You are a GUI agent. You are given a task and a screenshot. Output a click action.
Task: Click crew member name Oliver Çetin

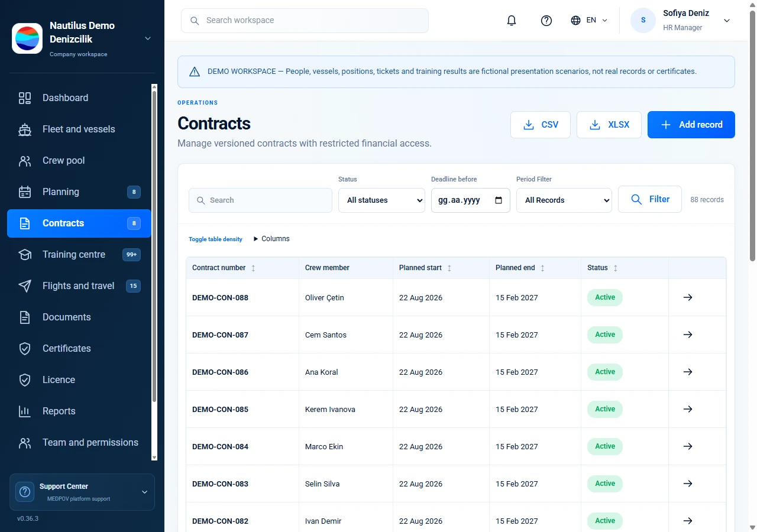324,298
